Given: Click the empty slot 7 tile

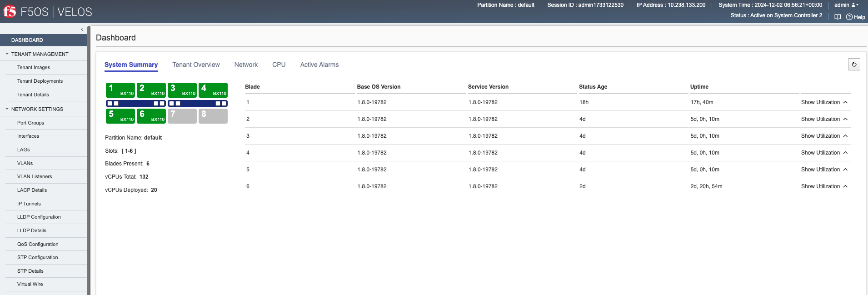Looking at the screenshot, I should pos(182,116).
